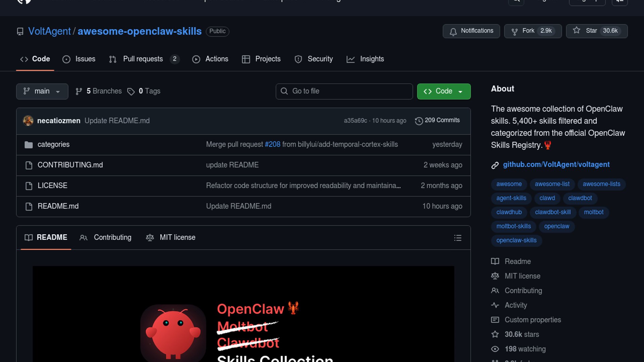
Task: Click the 198 watching eye icon
Action: point(495,349)
